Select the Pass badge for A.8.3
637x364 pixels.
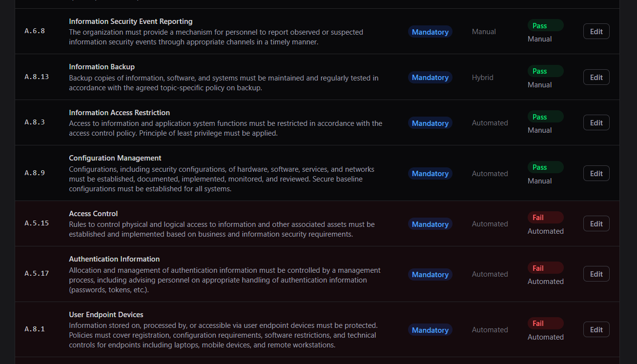pos(545,117)
